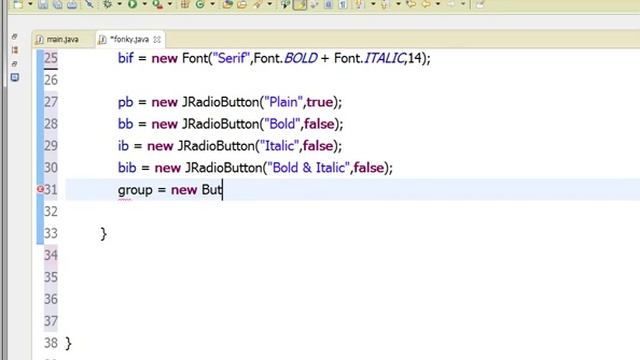Click the Open Type toolbar icon
Viewport: 640px width, 360px height.
point(228,4)
